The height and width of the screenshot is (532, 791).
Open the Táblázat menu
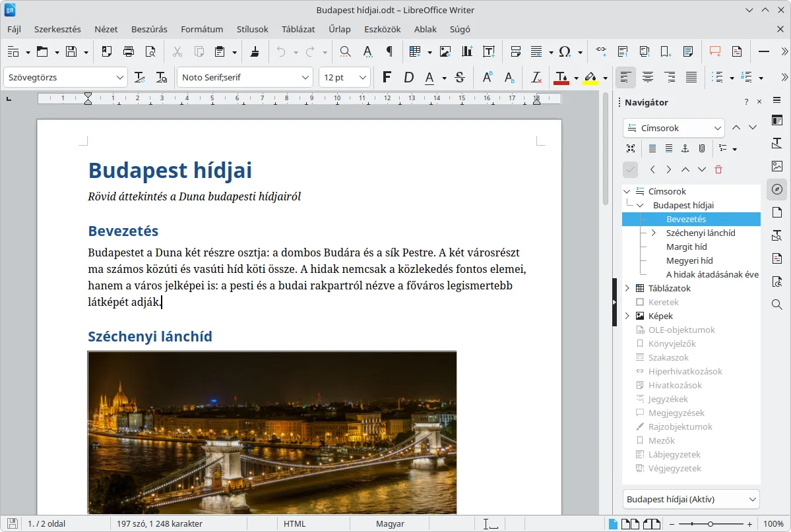coord(298,29)
